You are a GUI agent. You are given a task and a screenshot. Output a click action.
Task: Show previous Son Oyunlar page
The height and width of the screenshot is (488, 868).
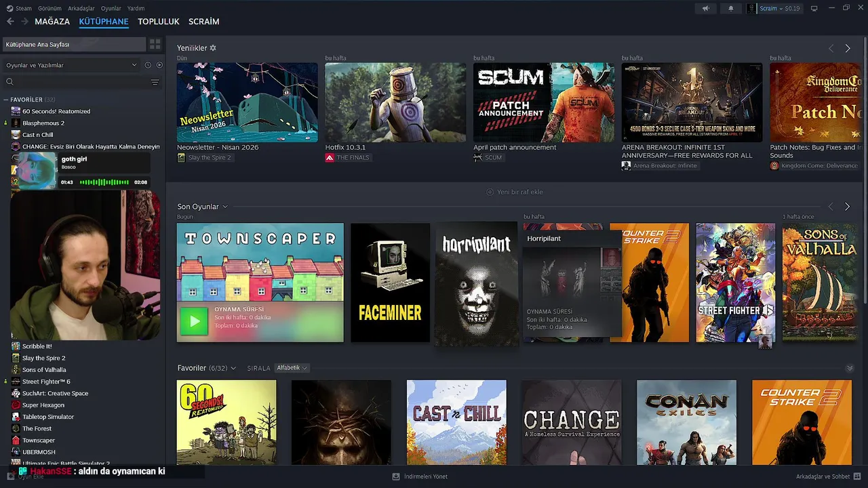(x=831, y=206)
